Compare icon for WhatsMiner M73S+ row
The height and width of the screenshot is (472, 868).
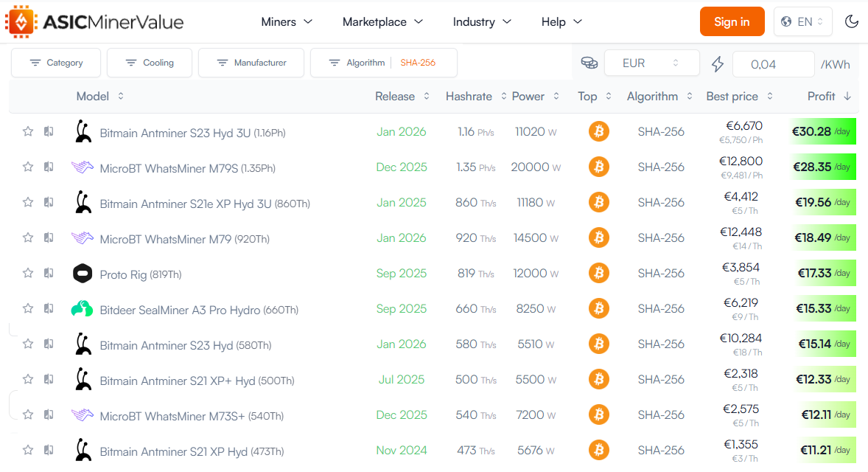click(x=49, y=415)
